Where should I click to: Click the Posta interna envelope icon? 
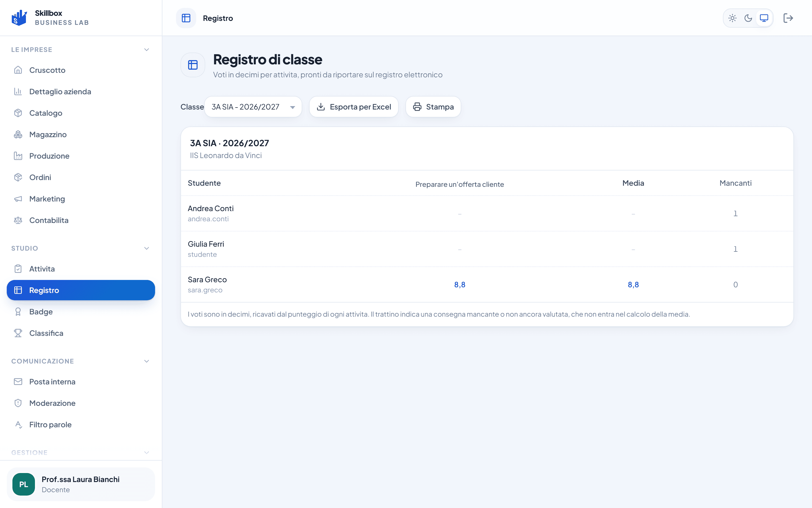[18, 382]
